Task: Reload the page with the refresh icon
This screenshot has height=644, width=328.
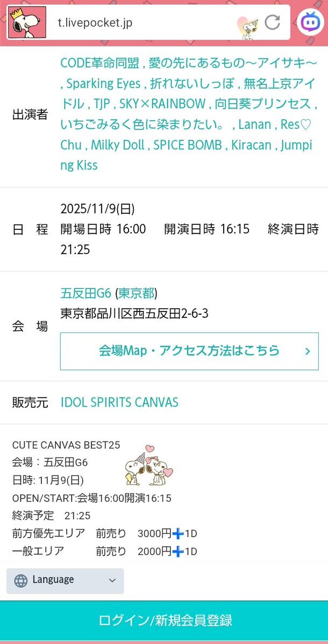Action: pyautogui.click(x=273, y=23)
